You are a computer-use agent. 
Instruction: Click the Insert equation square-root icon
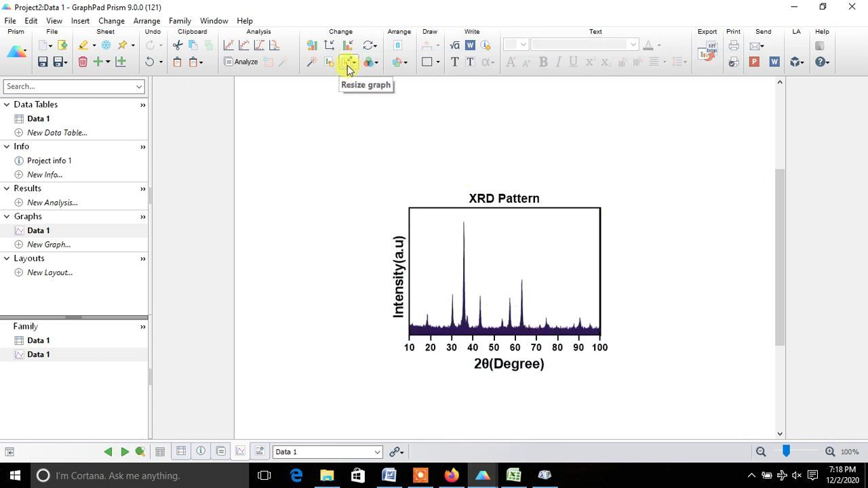[454, 45]
